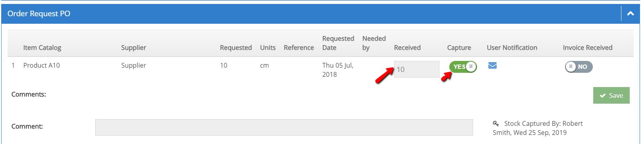Click the checkmark icon on Save button
Viewport: 644px width, 144px height.
[x=603, y=96]
